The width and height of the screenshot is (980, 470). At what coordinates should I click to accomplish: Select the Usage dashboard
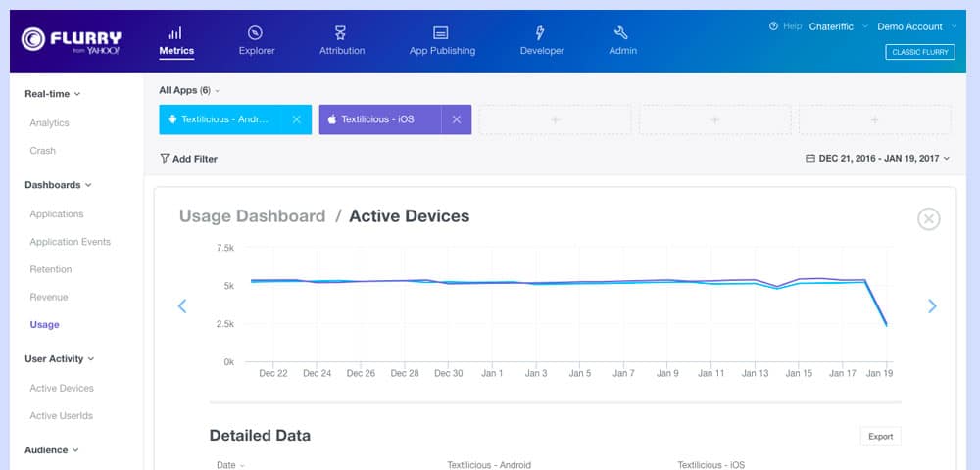tap(44, 324)
